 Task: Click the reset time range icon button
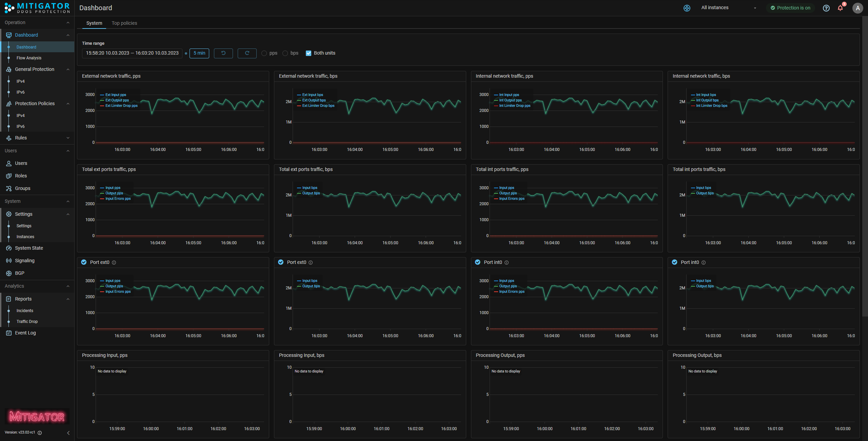click(223, 53)
